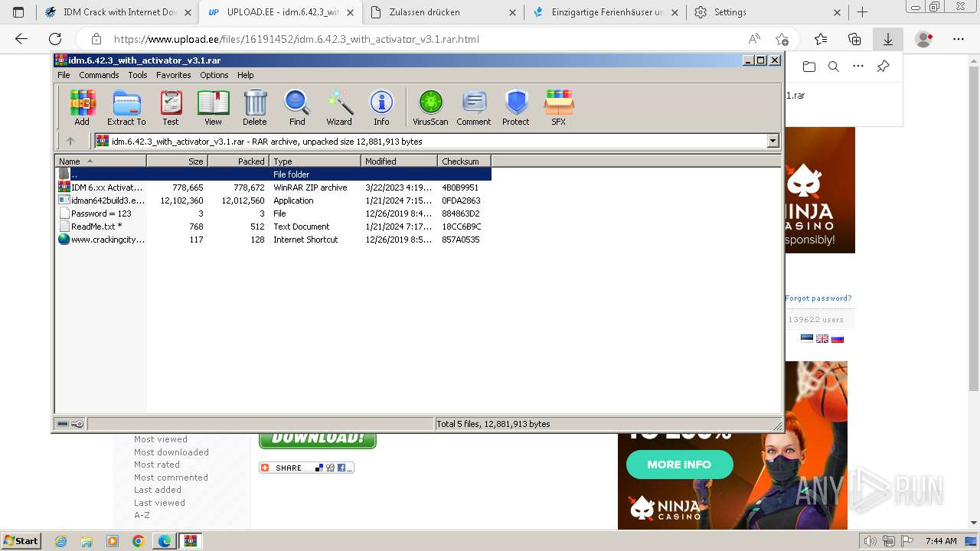Click the Test archive icon
Viewport: 980px width, 551px height.
pyautogui.click(x=171, y=107)
